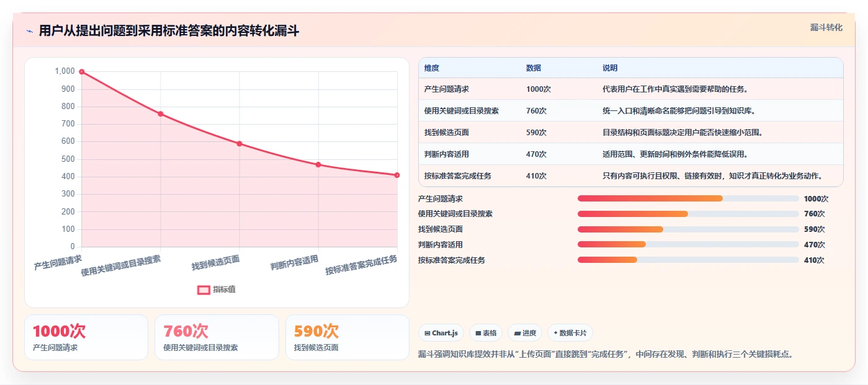Click the footer note starting with 漏斗强调知识库提效

tap(606, 355)
